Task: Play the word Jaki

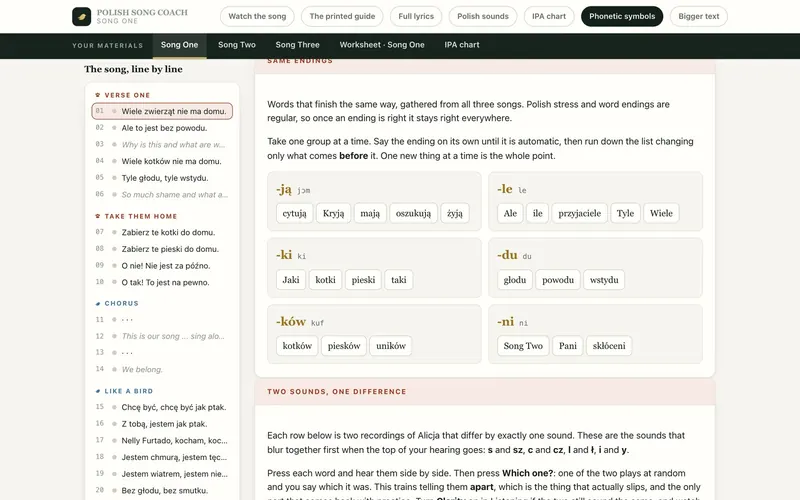Action: pos(291,280)
